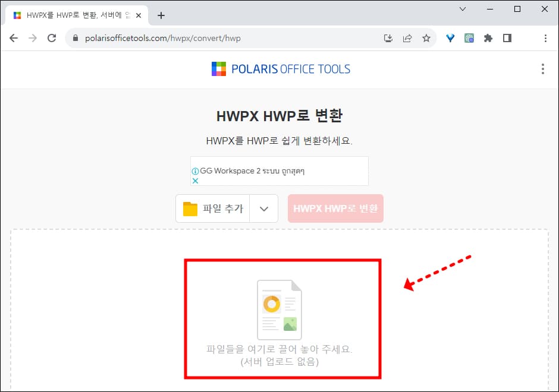Image resolution: width=559 pixels, height=392 pixels.
Task: Open the browser side panel icon
Action: point(507,37)
